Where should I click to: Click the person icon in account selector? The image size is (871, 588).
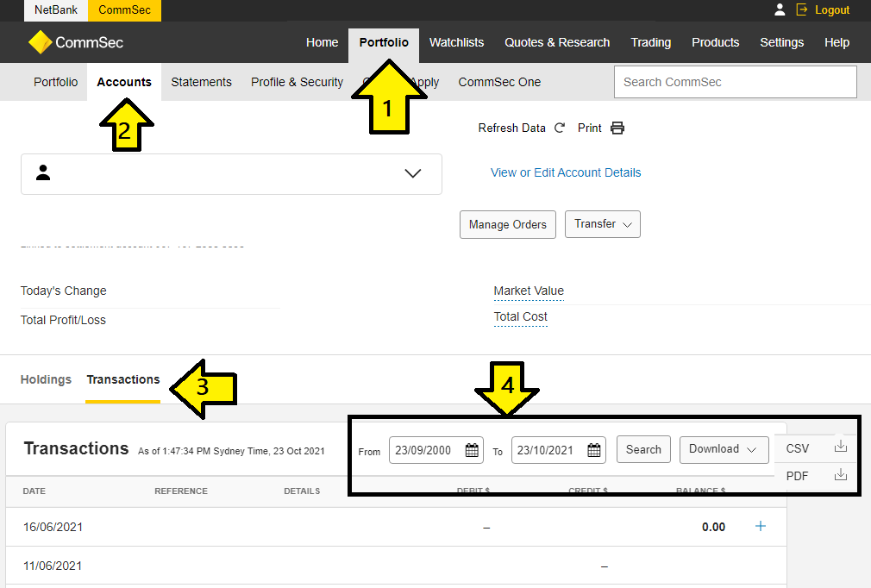coord(43,172)
